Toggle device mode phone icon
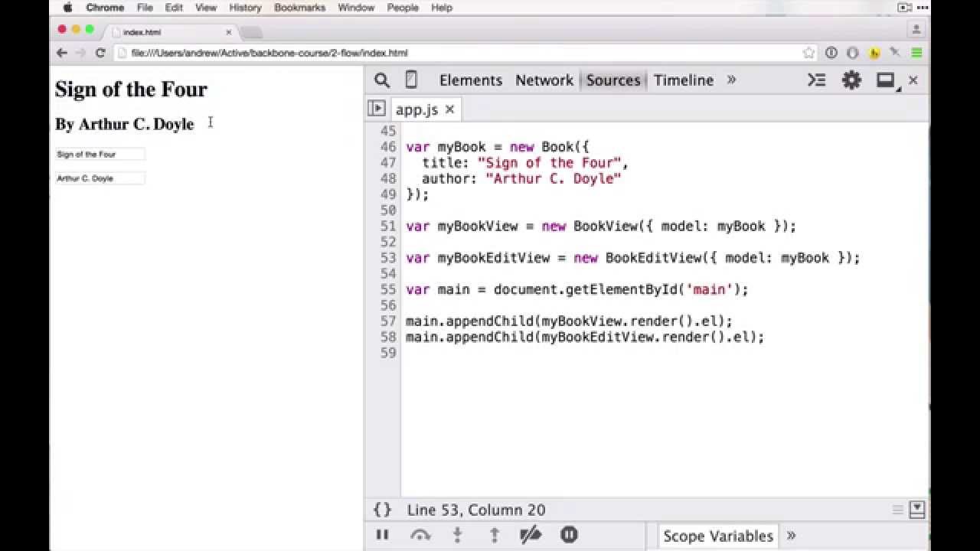Screen dimensions: 980x551 411,80
